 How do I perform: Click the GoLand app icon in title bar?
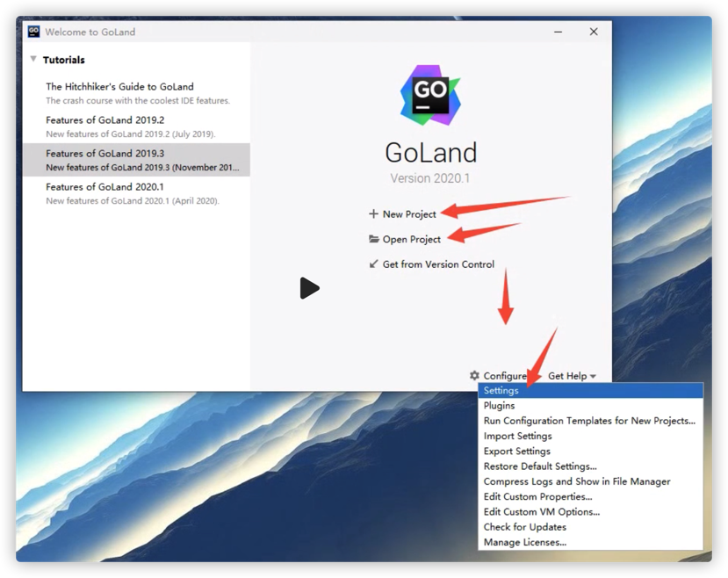tap(33, 32)
